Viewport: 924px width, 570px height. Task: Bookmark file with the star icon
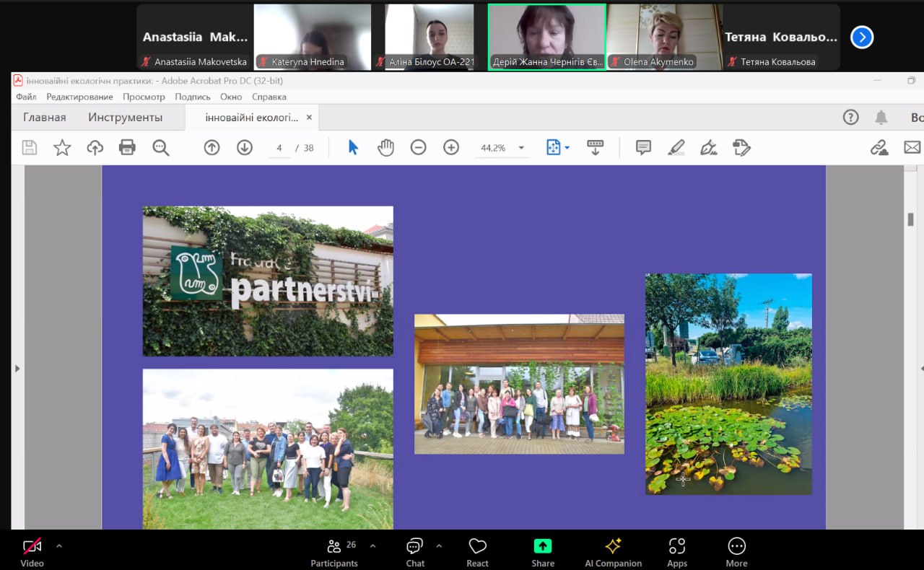coord(62,148)
